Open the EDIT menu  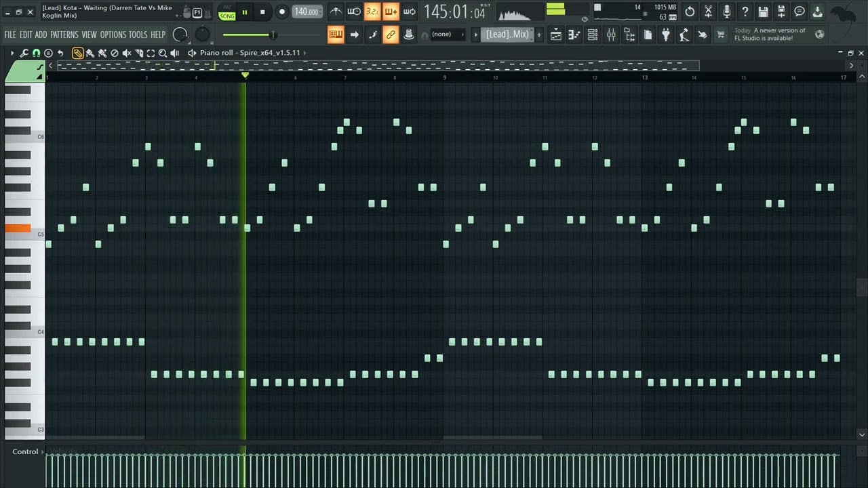[26, 35]
